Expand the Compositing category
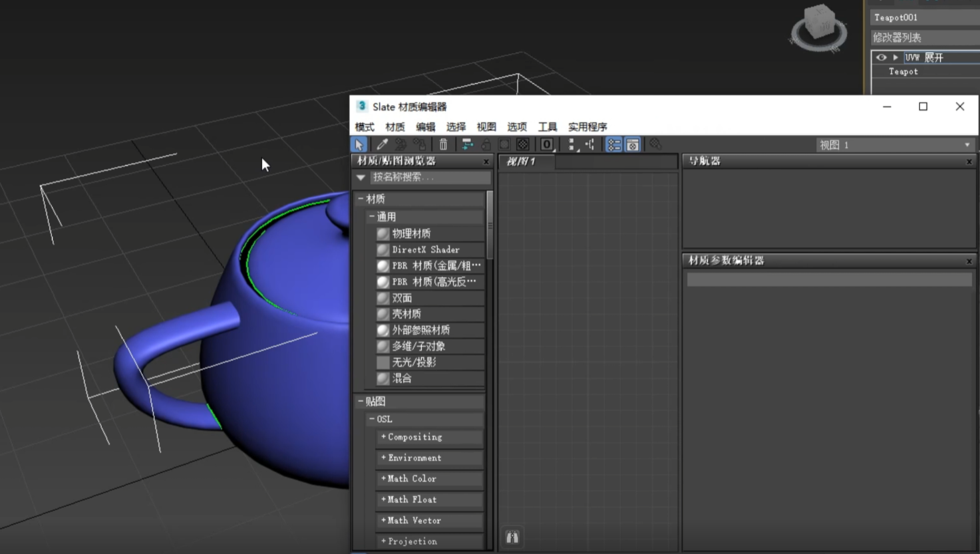The width and height of the screenshot is (980, 554). coord(383,437)
